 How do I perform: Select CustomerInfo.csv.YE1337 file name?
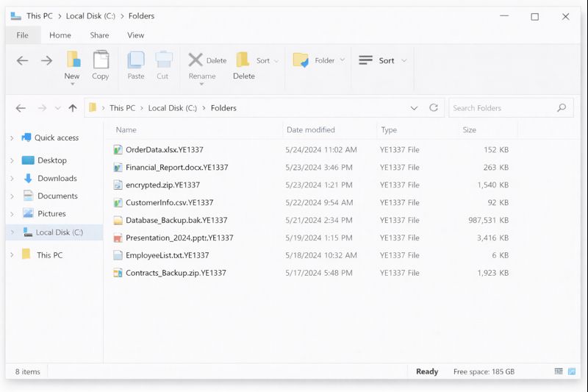[169, 202]
